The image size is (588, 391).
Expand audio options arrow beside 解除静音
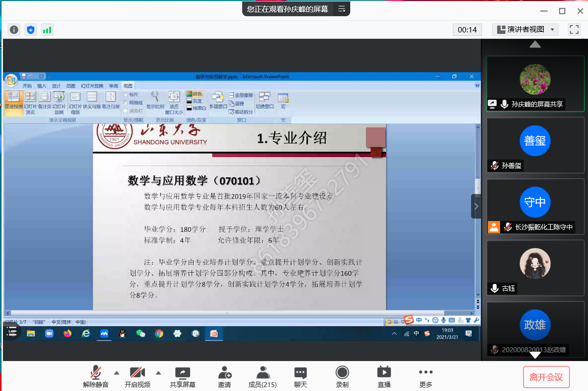[116, 372]
